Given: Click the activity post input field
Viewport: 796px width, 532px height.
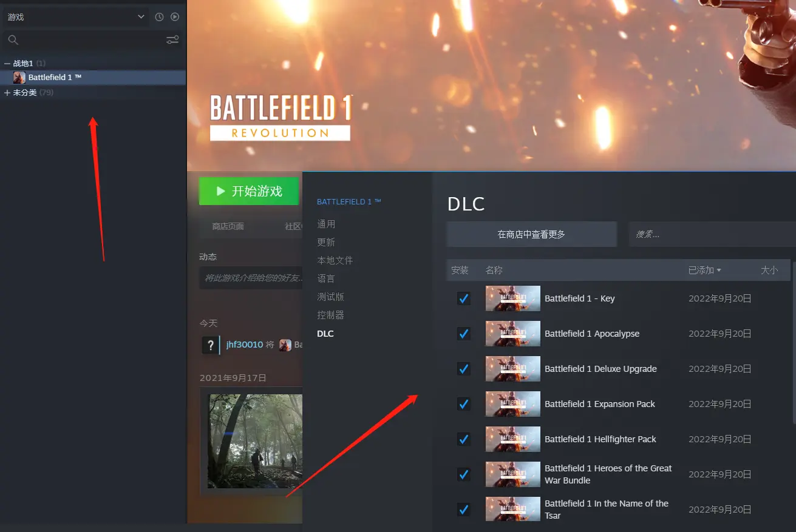Looking at the screenshot, I should click(x=251, y=278).
